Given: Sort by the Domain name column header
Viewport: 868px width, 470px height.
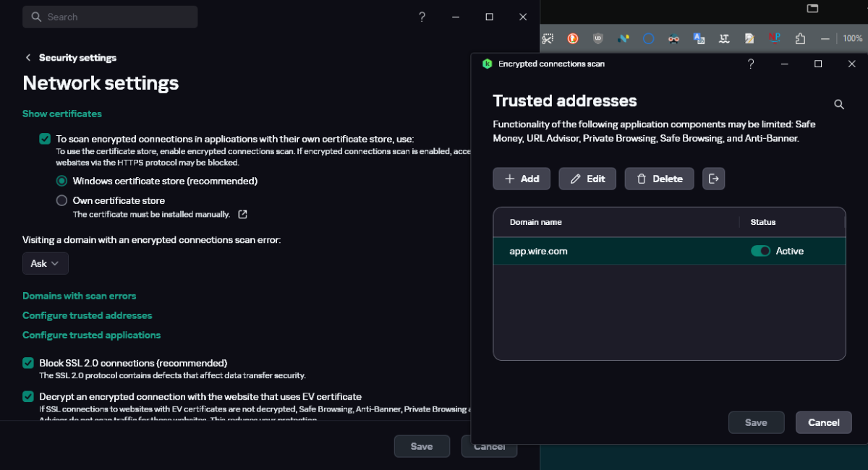Looking at the screenshot, I should coord(536,222).
